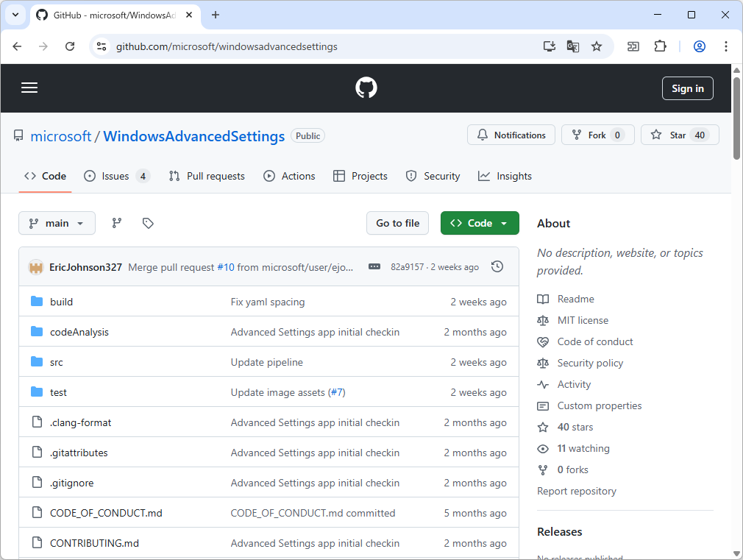Open the src folder icon
The image size is (743, 560).
pos(38,361)
